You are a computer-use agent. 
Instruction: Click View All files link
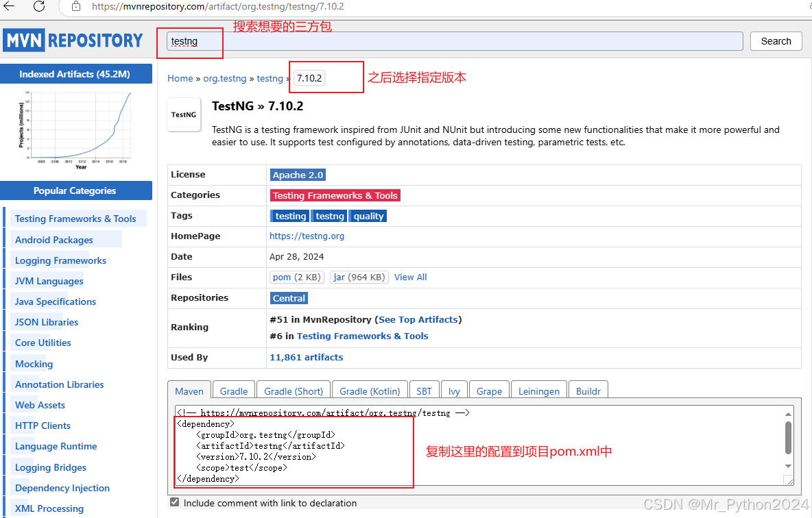pos(410,277)
